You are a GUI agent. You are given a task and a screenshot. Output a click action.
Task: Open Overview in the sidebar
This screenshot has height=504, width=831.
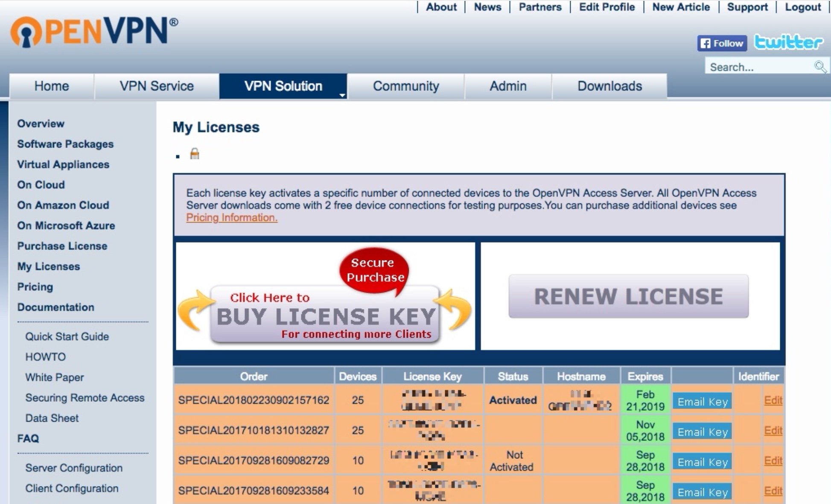click(41, 124)
